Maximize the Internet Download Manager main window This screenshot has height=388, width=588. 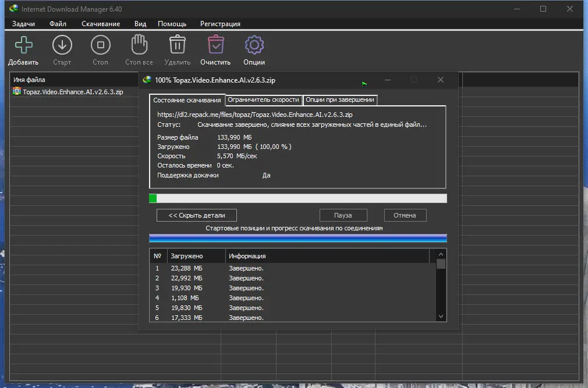(x=543, y=9)
